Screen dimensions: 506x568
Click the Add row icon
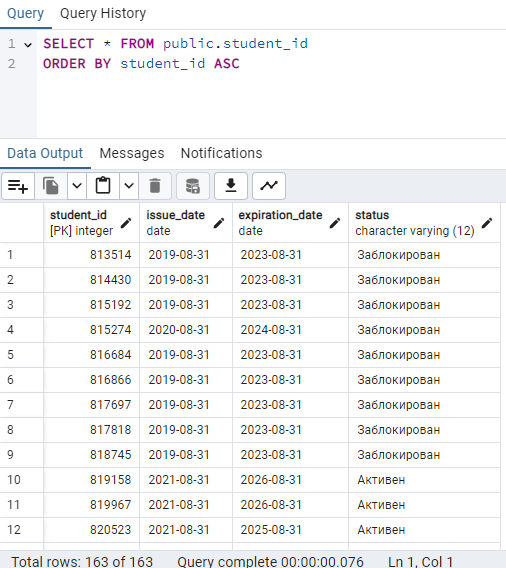(18, 186)
